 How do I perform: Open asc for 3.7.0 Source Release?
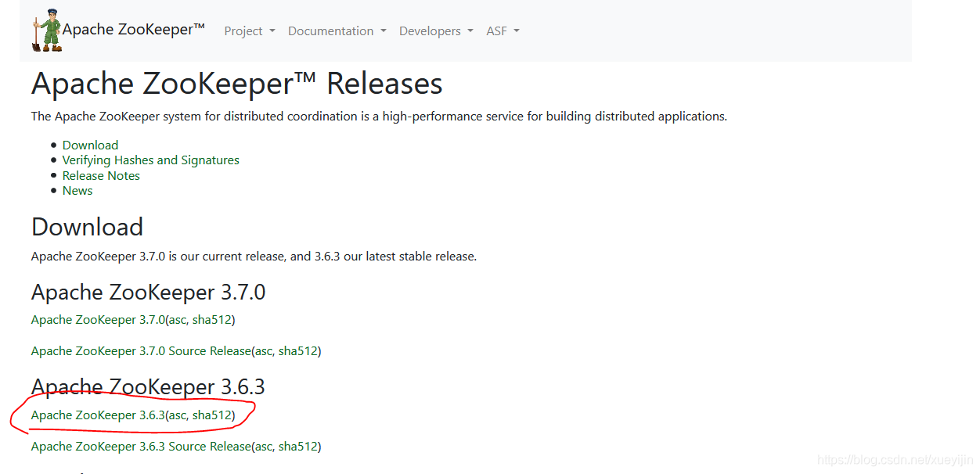point(263,350)
